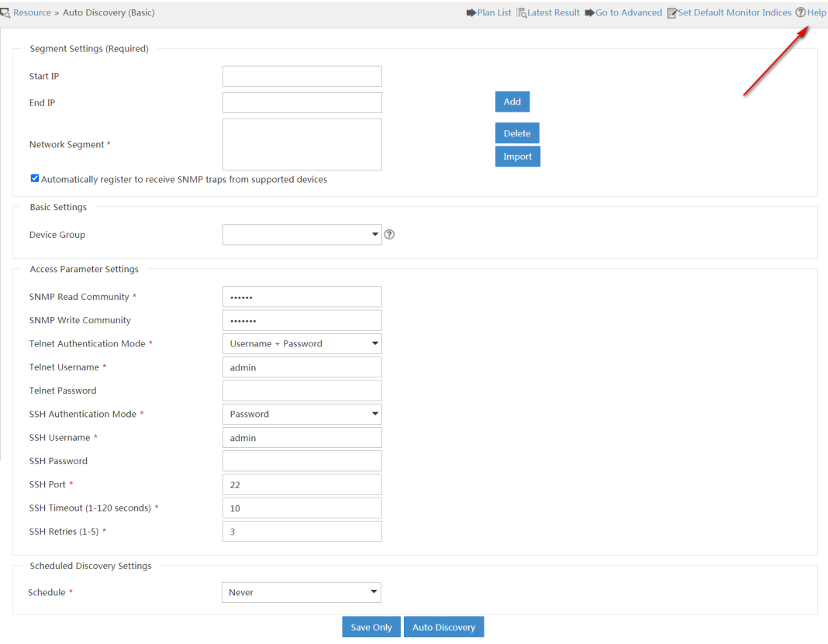Click the Delete segment button
This screenshot has height=644, width=828.
pyautogui.click(x=517, y=133)
